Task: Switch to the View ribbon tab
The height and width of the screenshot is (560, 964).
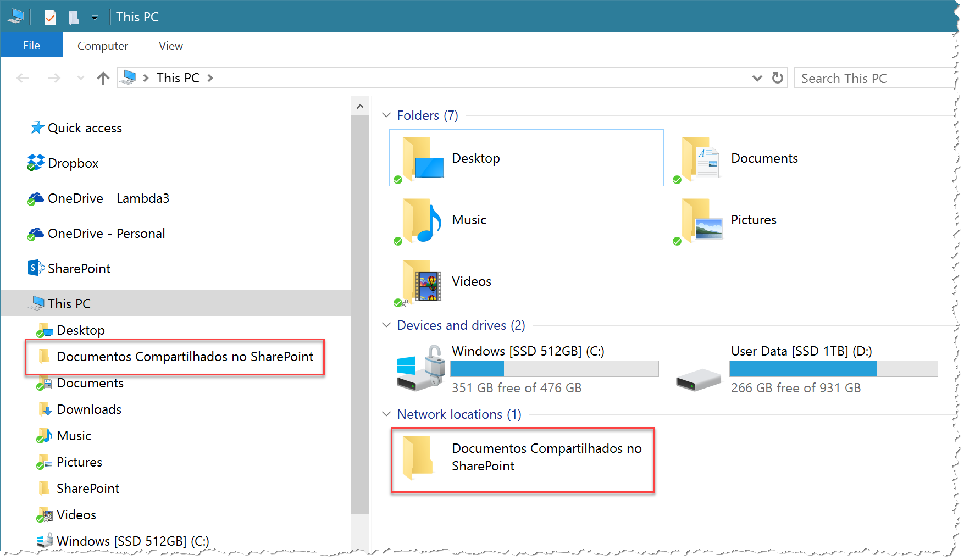Action: 171,46
